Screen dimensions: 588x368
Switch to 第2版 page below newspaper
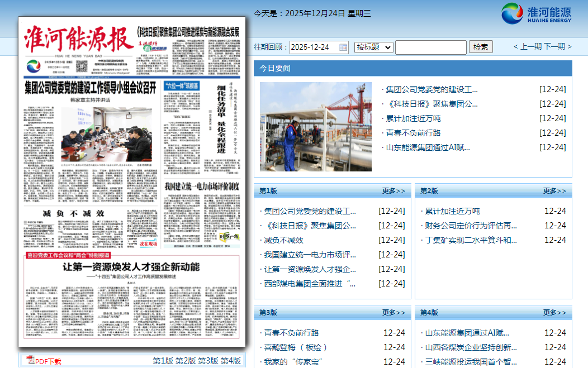[x=186, y=361]
